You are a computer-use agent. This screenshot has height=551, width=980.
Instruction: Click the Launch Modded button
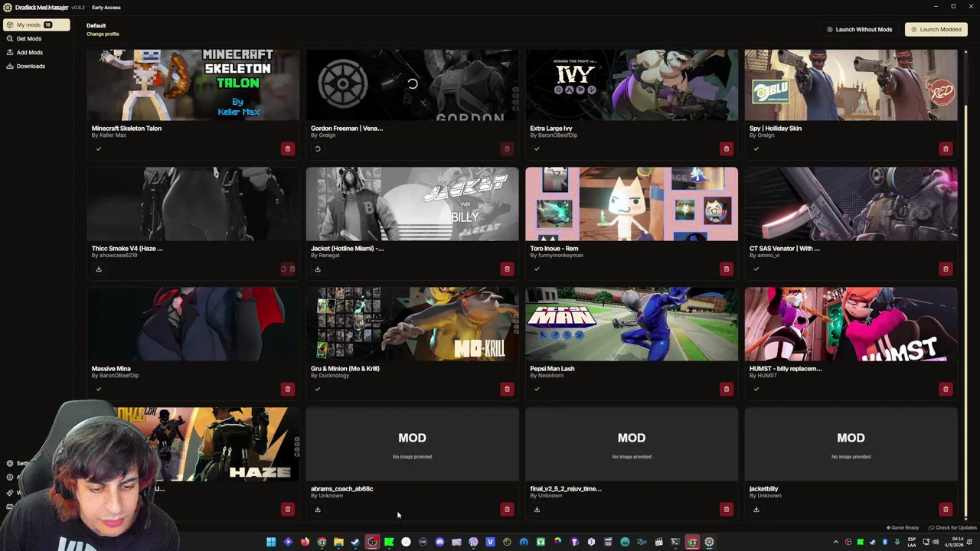(x=936, y=29)
